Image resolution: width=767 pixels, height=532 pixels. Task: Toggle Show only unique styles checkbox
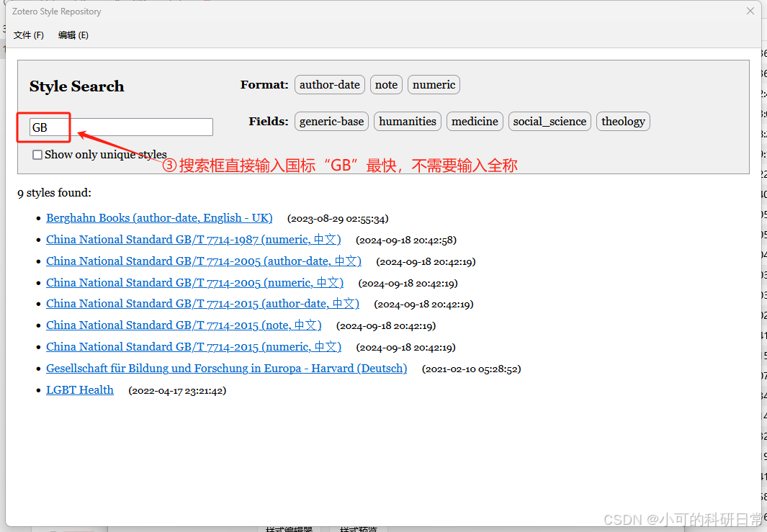pos(37,155)
